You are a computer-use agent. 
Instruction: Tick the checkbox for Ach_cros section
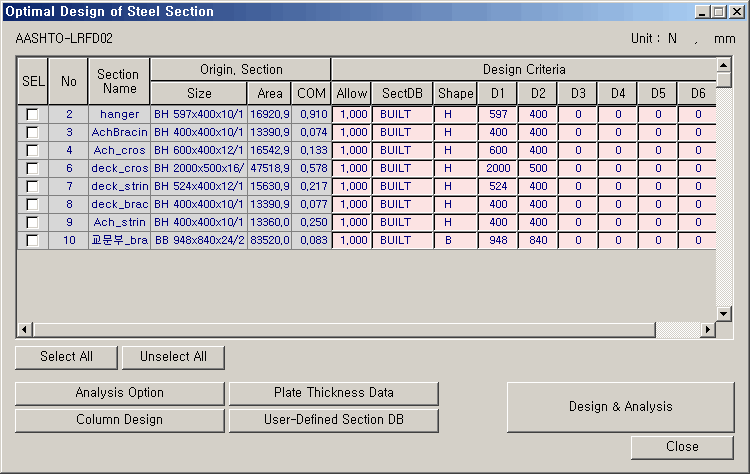33,150
